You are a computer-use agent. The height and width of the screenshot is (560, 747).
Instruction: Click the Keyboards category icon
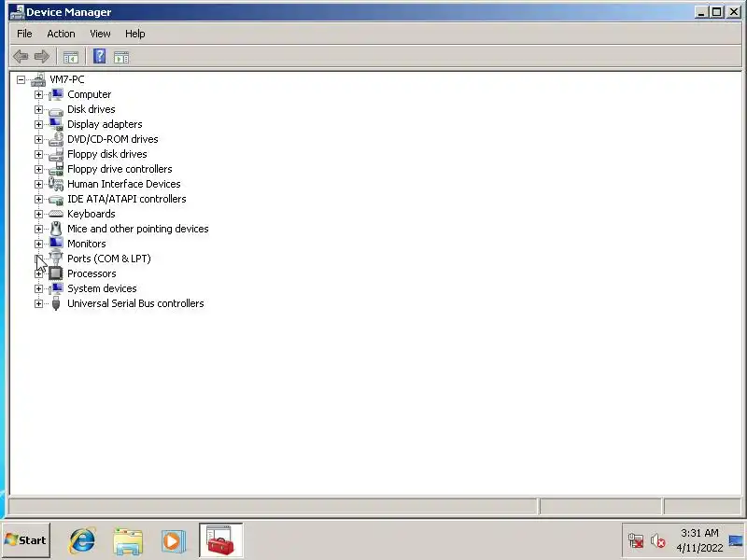pos(56,215)
